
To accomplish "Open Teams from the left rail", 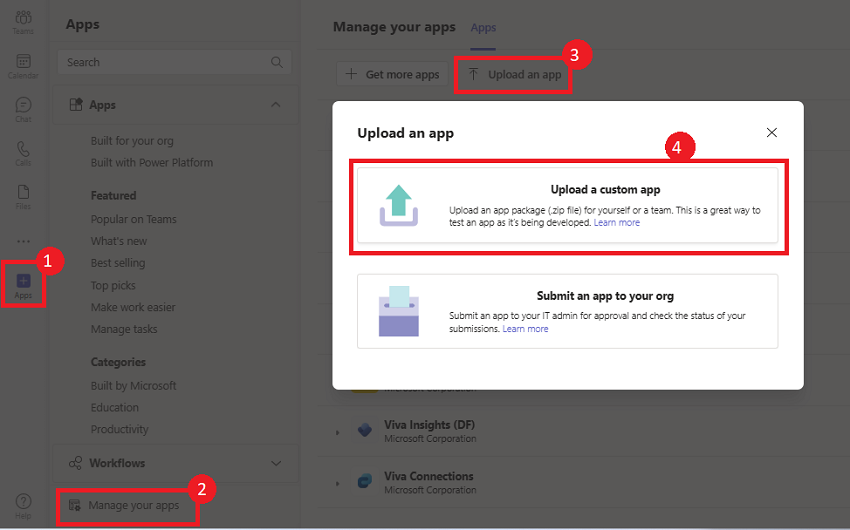I will 23,22.
